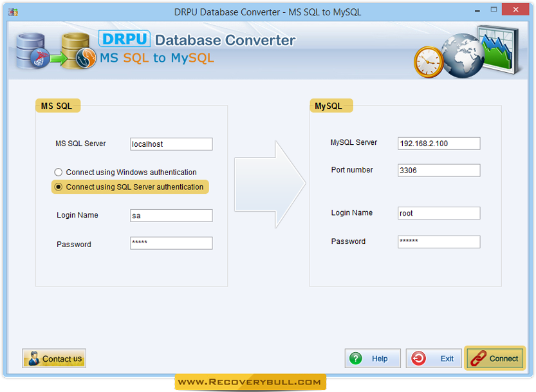The height and width of the screenshot is (392, 536).
Task: Click the MS SQL group label
Action: coord(57,106)
